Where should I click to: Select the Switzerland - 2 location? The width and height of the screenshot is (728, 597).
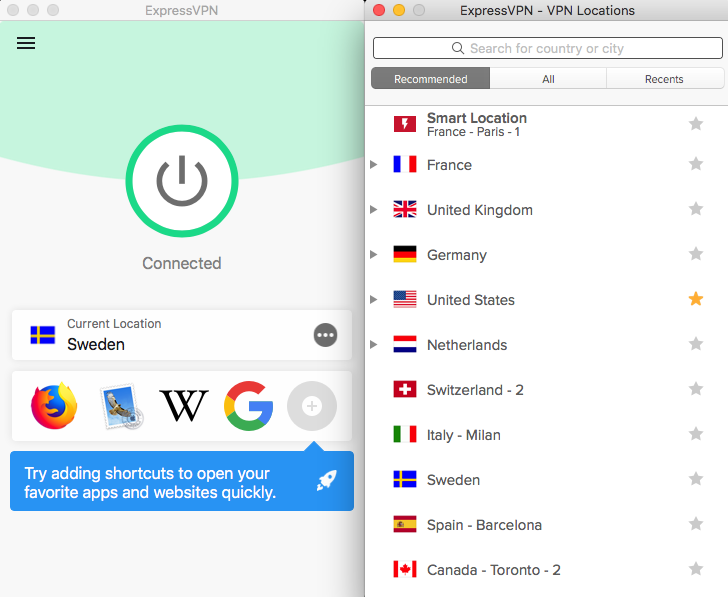pos(546,389)
